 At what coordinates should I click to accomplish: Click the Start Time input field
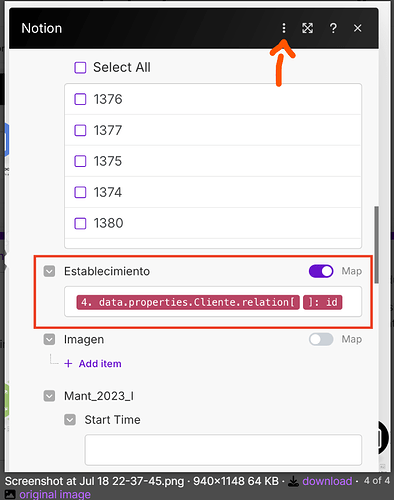(223, 450)
